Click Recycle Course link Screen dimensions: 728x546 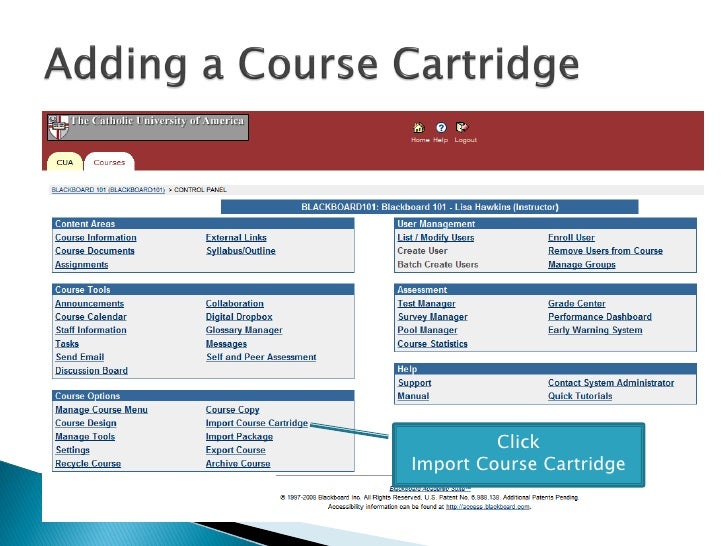coord(88,463)
